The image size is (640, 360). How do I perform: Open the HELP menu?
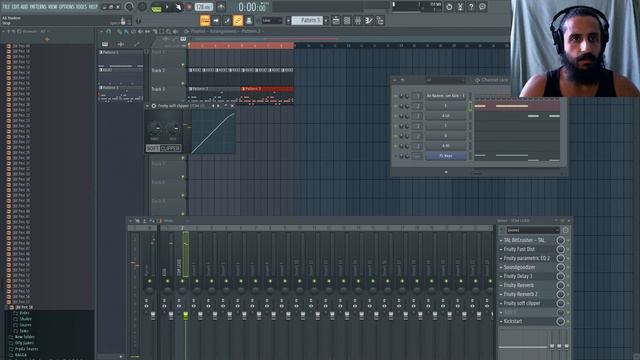pos(93,7)
